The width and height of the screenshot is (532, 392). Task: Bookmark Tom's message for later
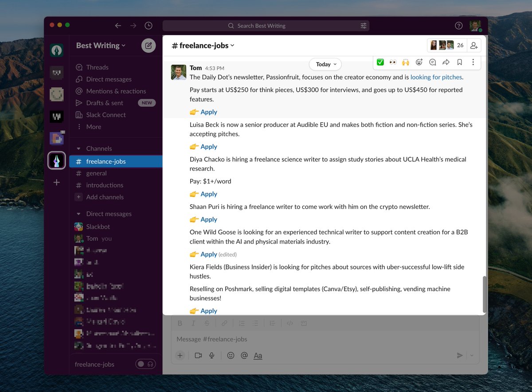point(460,62)
